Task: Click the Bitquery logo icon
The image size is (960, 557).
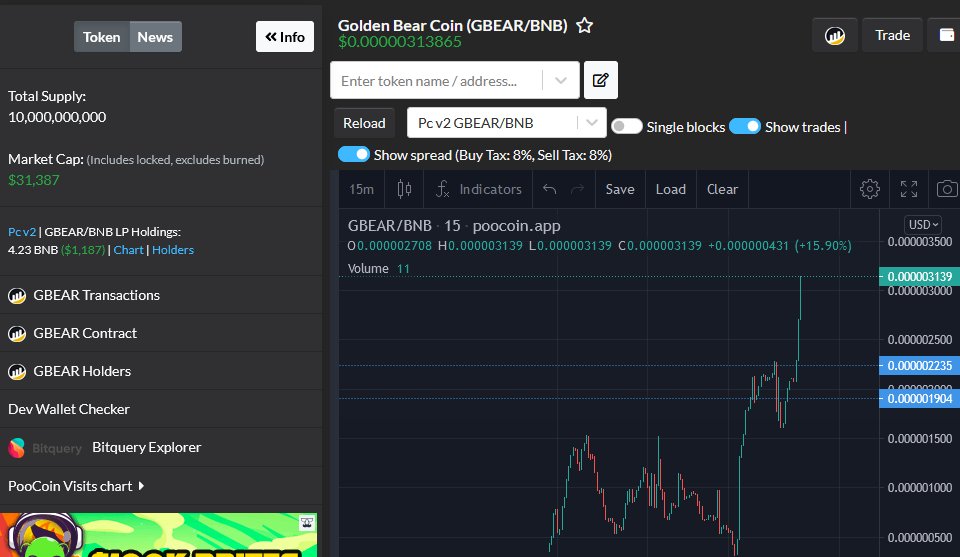Action: point(17,448)
